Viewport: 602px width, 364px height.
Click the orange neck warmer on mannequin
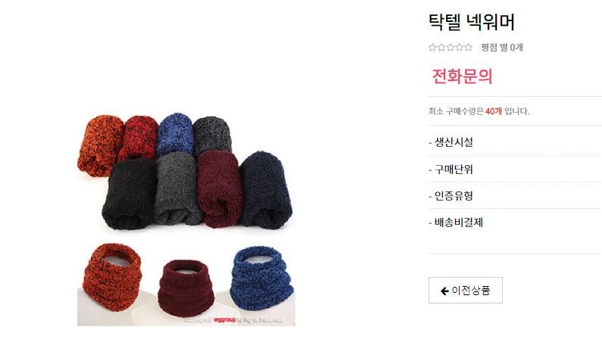112,276
